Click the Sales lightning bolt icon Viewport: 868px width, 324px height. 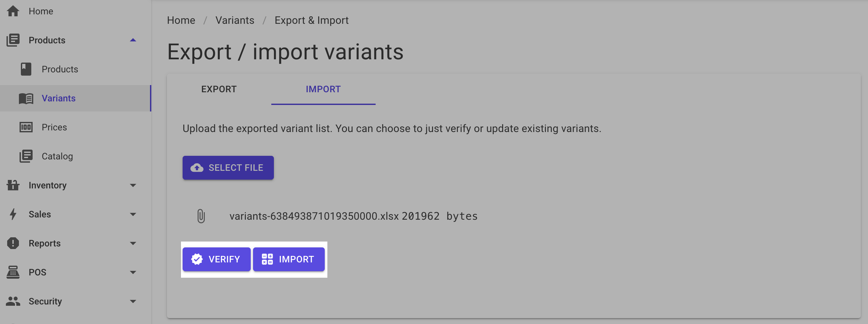point(13,214)
